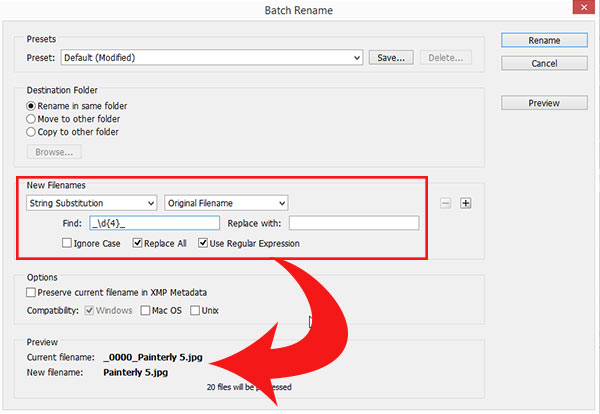600x414 pixels.
Task: Click new filename Painterly 5.jpg
Action: (135, 372)
